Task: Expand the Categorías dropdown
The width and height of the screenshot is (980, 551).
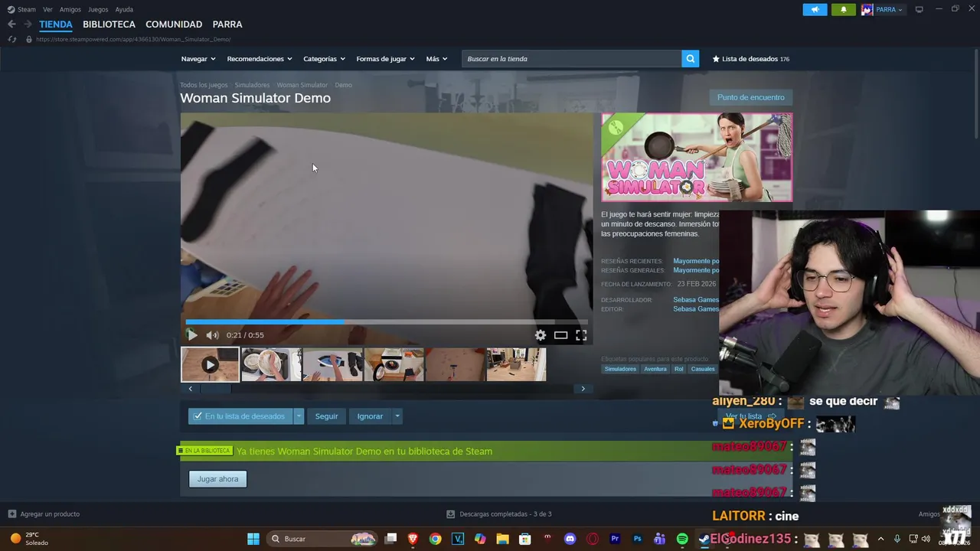Action: [324, 59]
